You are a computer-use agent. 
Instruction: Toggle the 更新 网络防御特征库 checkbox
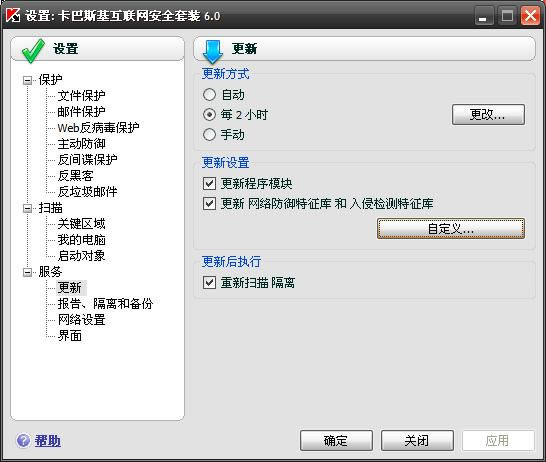coord(209,203)
